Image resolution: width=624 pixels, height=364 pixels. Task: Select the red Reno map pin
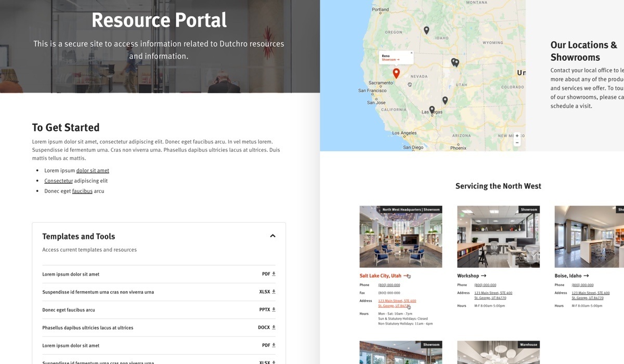[x=396, y=73]
